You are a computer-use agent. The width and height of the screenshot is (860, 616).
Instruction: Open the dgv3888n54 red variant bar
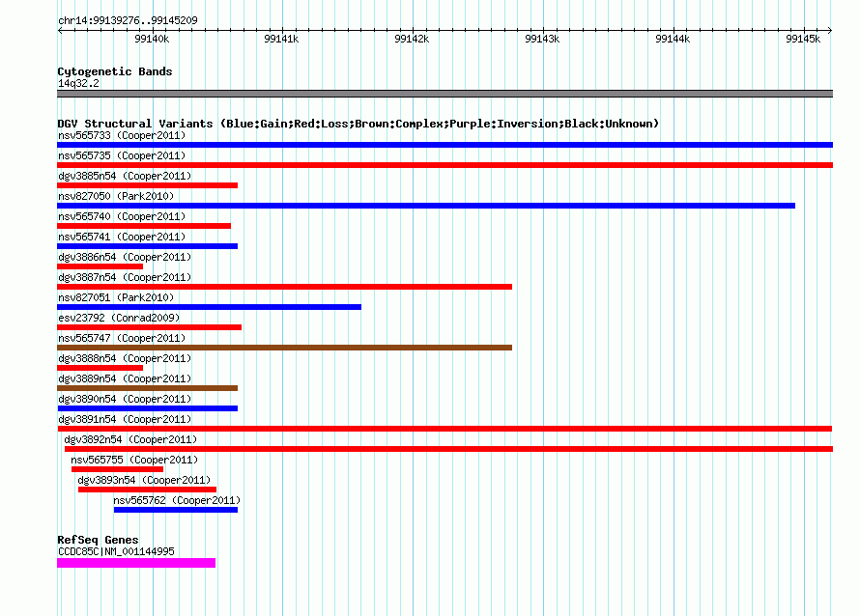[100, 368]
